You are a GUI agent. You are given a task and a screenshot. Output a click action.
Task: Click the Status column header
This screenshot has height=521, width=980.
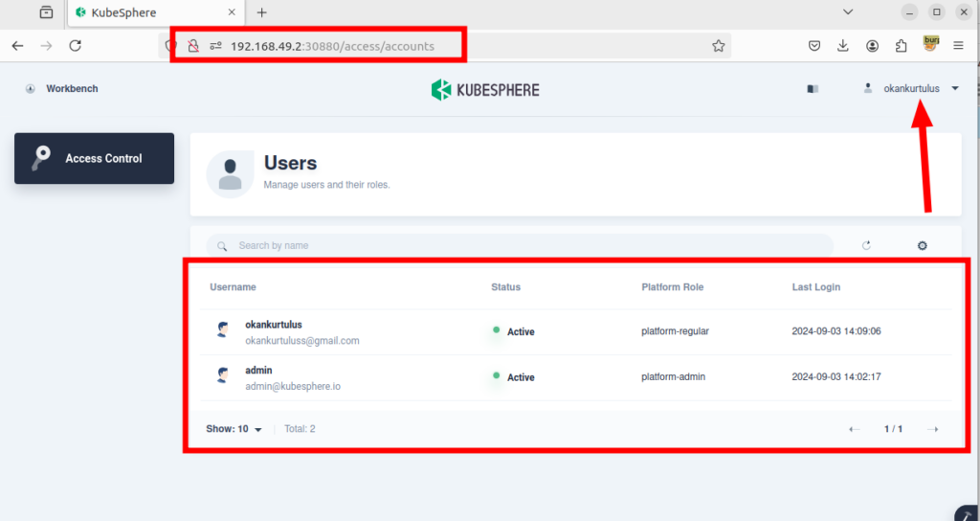coord(505,287)
